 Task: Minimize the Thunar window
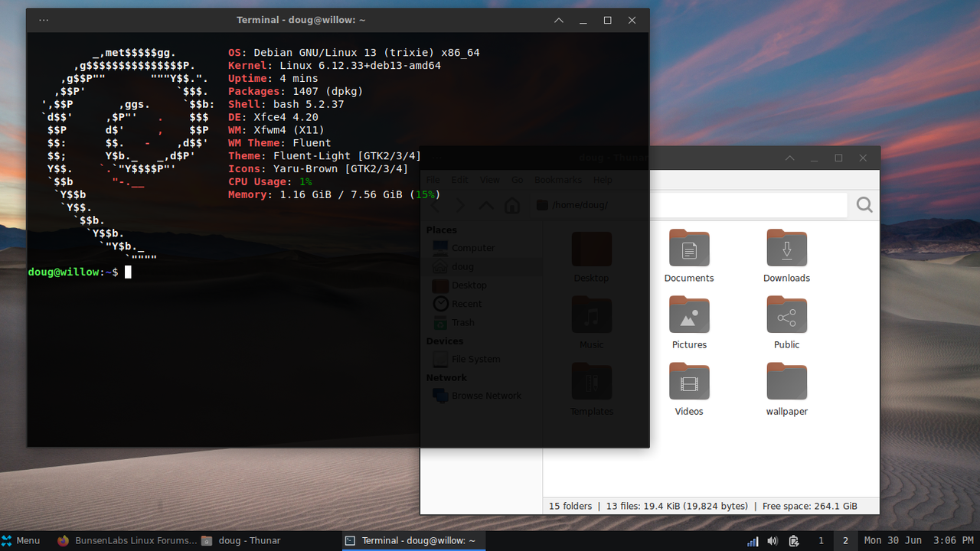point(815,158)
